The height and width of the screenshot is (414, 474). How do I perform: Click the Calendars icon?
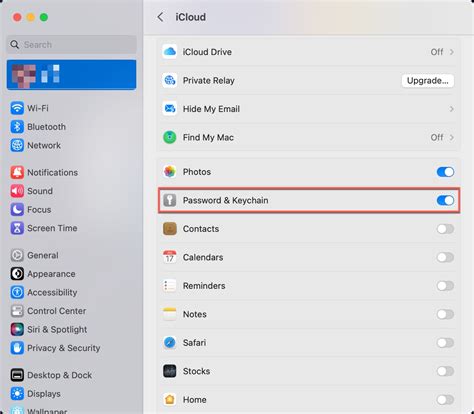(x=170, y=257)
